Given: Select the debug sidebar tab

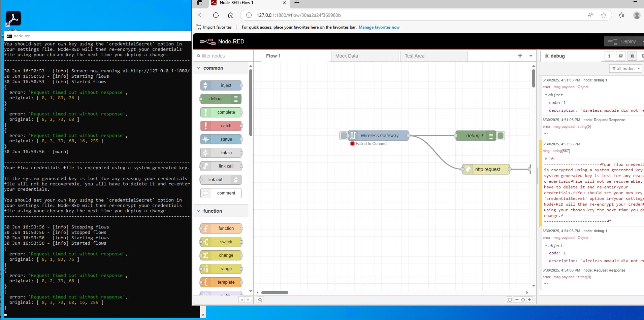Looking at the screenshot, I should pyautogui.click(x=571, y=56).
